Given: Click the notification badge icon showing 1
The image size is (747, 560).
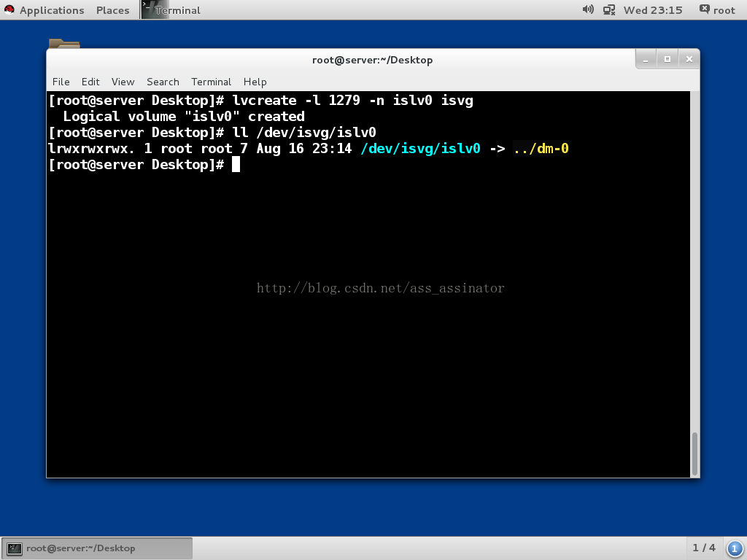Looking at the screenshot, I should (x=734, y=548).
